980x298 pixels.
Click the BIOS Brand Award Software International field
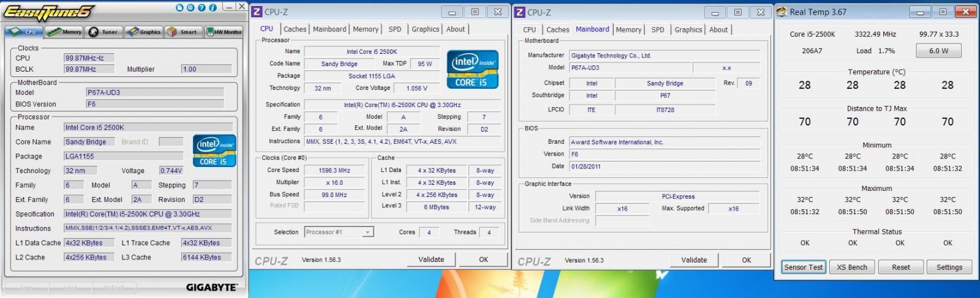(x=665, y=142)
